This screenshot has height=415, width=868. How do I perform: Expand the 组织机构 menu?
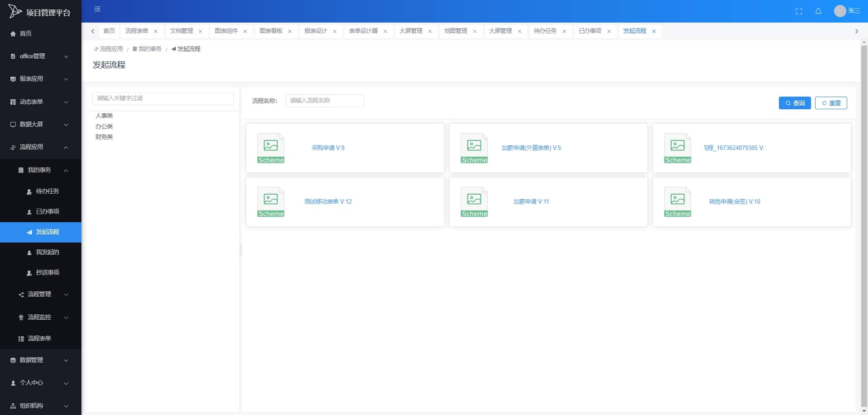point(41,406)
